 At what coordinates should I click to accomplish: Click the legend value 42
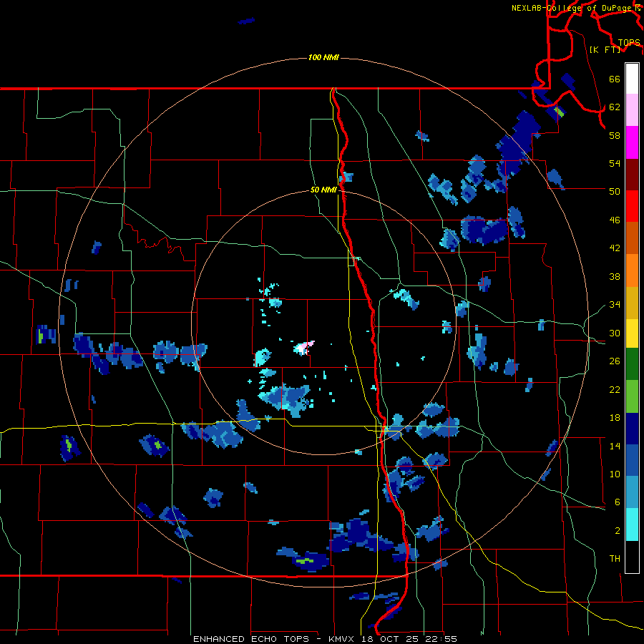coord(615,248)
